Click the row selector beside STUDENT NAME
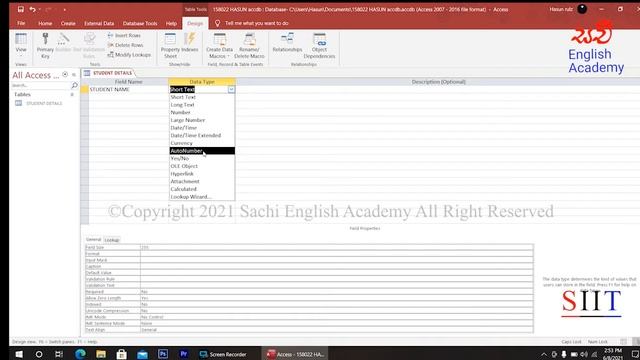This screenshot has width=640, height=360. (x=84, y=89)
